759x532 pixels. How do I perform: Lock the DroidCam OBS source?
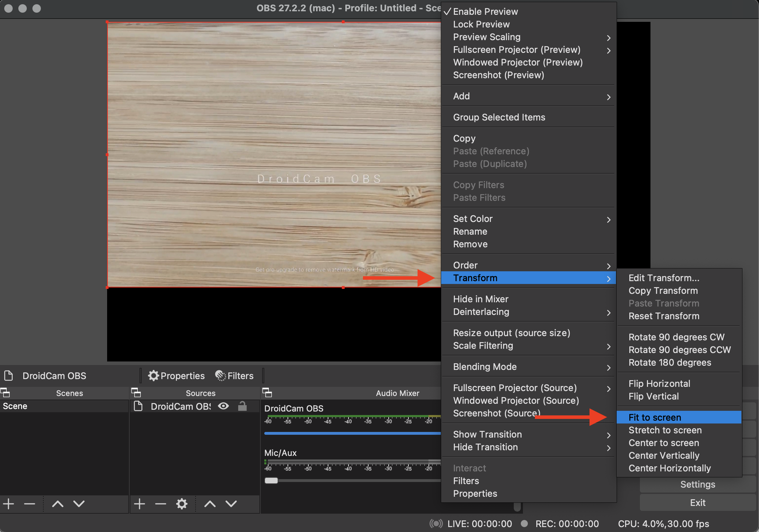pyautogui.click(x=242, y=406)
